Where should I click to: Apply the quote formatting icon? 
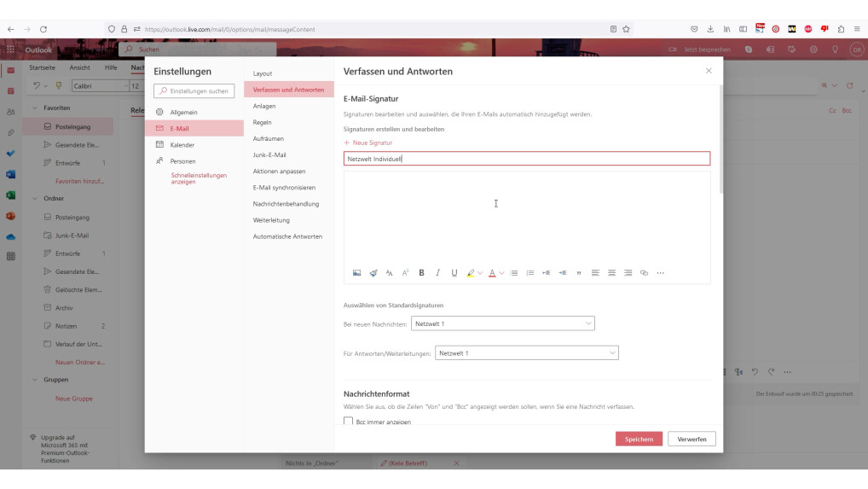pos(579,273)
